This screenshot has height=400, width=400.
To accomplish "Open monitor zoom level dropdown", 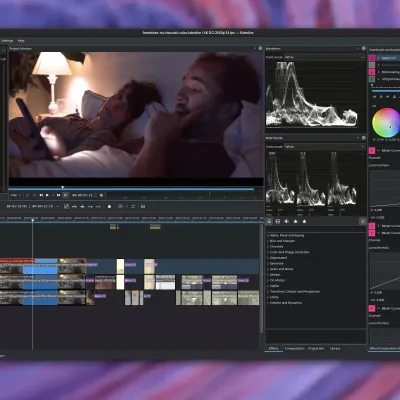I will point(15,195).
